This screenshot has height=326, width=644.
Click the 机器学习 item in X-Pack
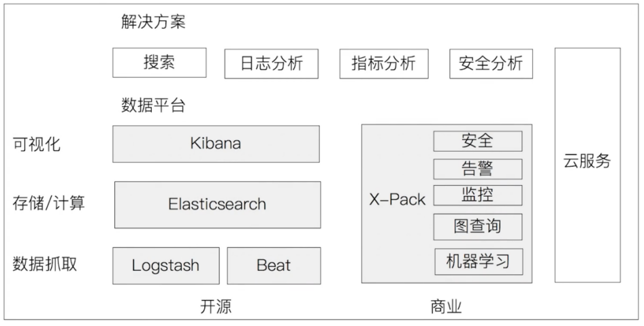(x=479, y=261)
